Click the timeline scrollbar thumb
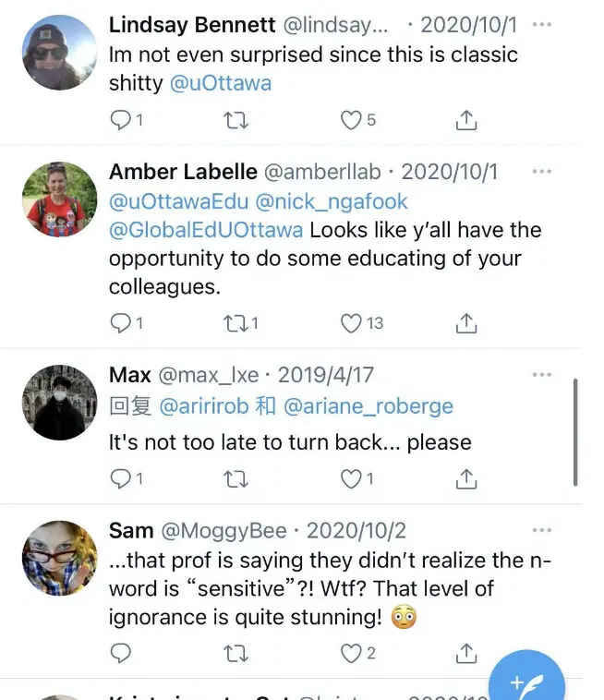 point(575,431)
